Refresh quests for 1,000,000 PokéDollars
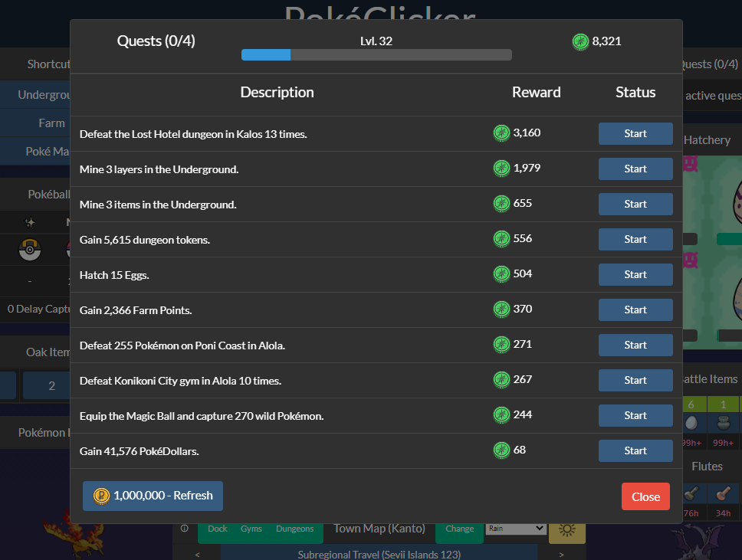Viewport: 742px width, 560px height. pyautogui.click(x=153, y=496)
